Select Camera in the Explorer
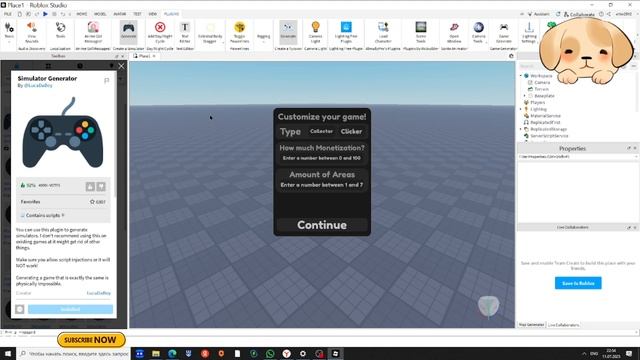This screenshot has height=360, width=640. coord(542,82)
